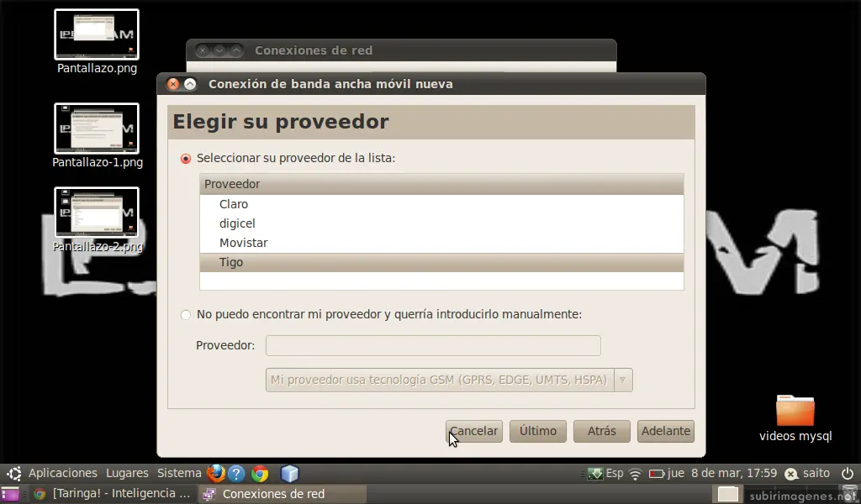Screen dimensions: 861x504
Task: Click the Proveedor column header
Action: click(441, 184)
